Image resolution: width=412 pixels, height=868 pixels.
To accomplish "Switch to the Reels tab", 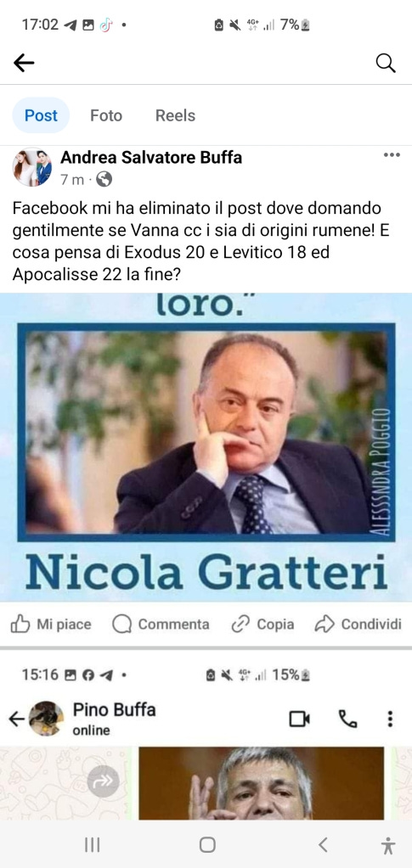I will 175,115.
